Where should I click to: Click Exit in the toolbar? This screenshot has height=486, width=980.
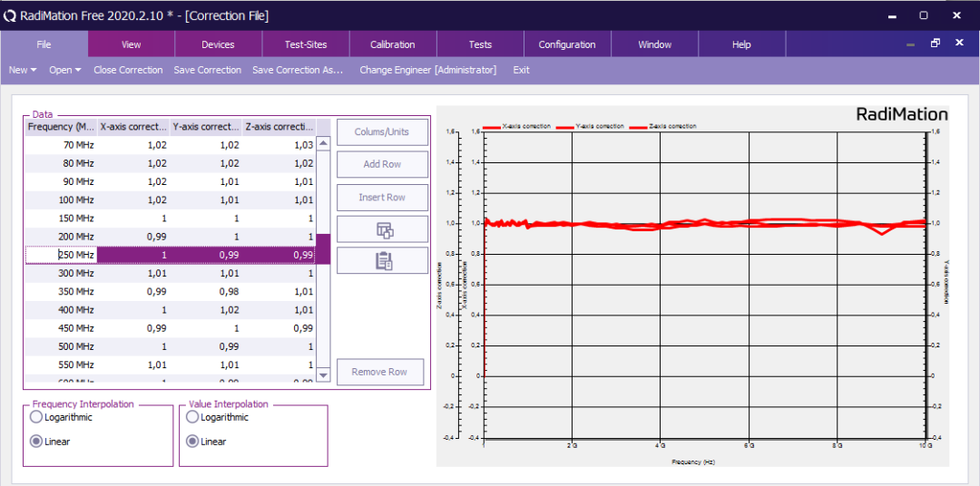(x=521, y=70)
